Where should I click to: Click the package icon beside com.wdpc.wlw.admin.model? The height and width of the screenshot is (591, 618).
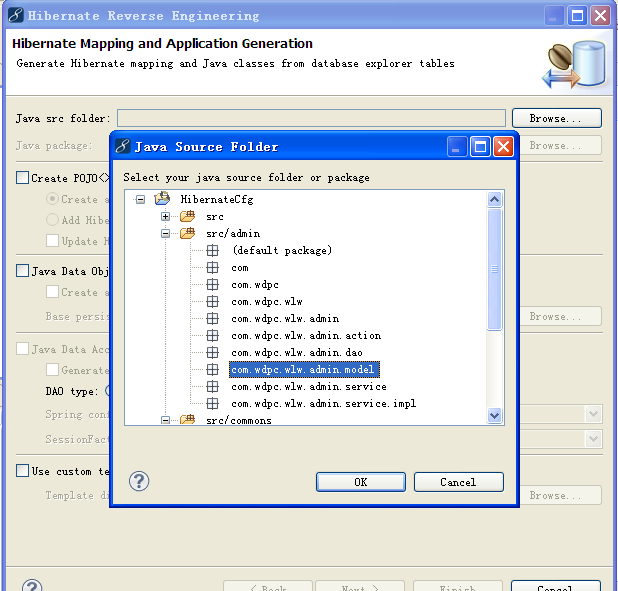coord(212,369)
